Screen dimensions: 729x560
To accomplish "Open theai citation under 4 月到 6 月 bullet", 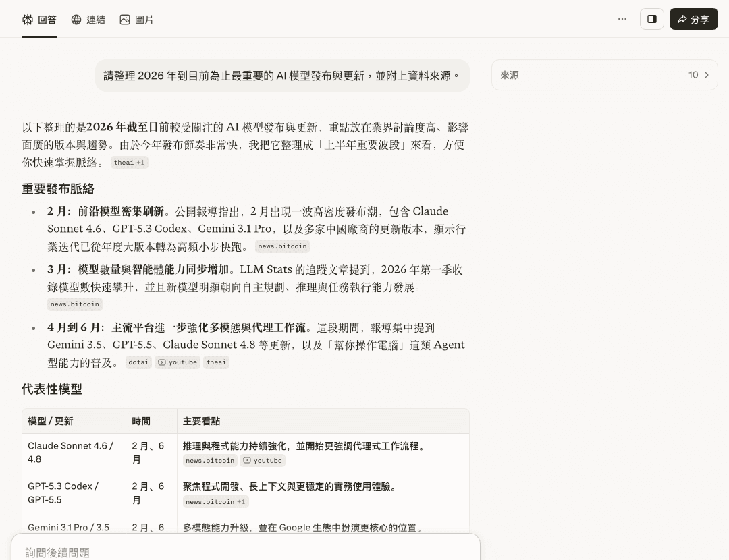I will tap(216, 362).
